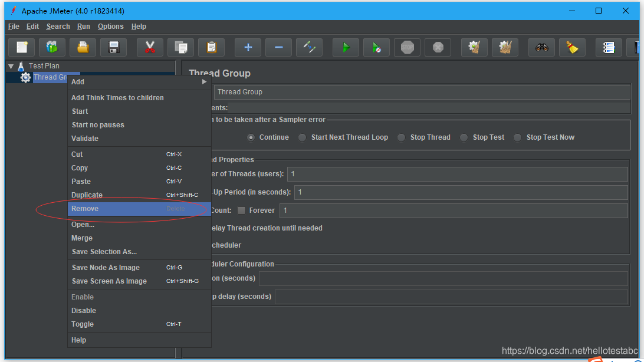The height and width of the screenshot is (362, 644).
Task: Open Search with binoculars icon
Action: [542, 48]
